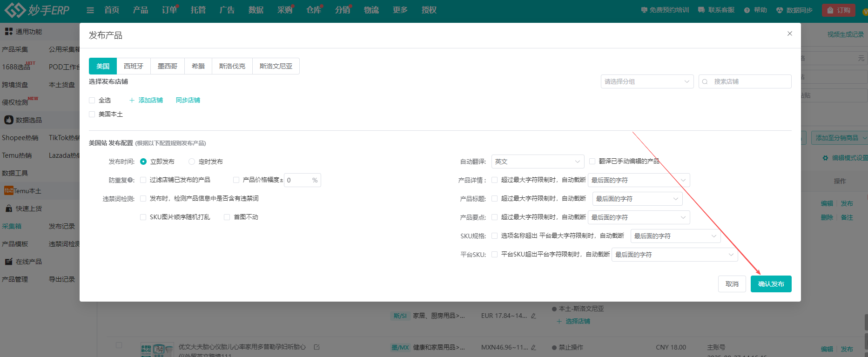Click the search icon in 搜索店铺 field
Screen dimensions: 868x357
(705, 81)
